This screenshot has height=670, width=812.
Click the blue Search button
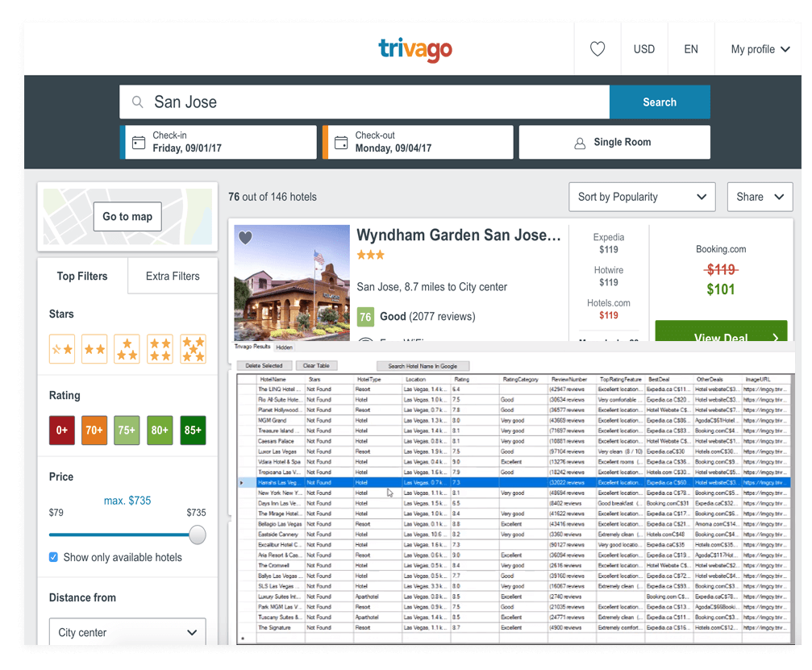point(660,102)
